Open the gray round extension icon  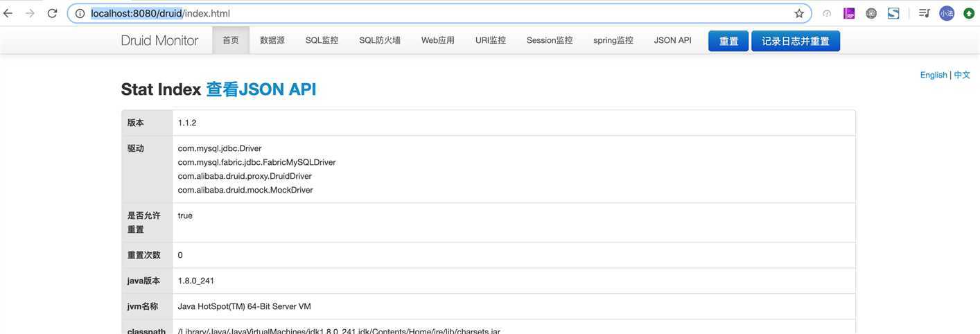[x=871, y=13]
